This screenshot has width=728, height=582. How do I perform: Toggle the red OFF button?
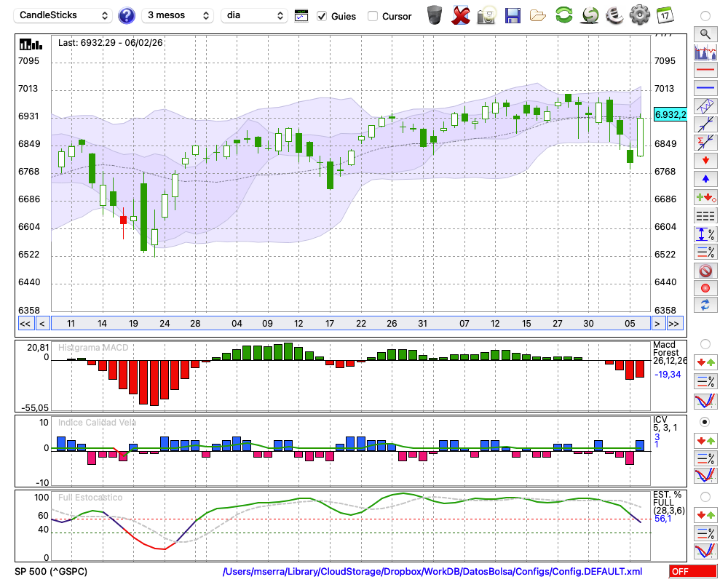pos(693,571)
